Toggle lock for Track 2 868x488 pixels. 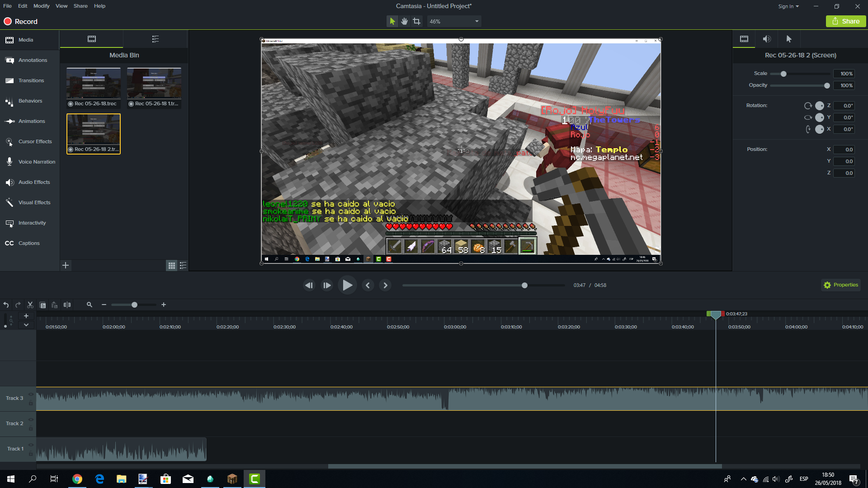coord(31,428)
